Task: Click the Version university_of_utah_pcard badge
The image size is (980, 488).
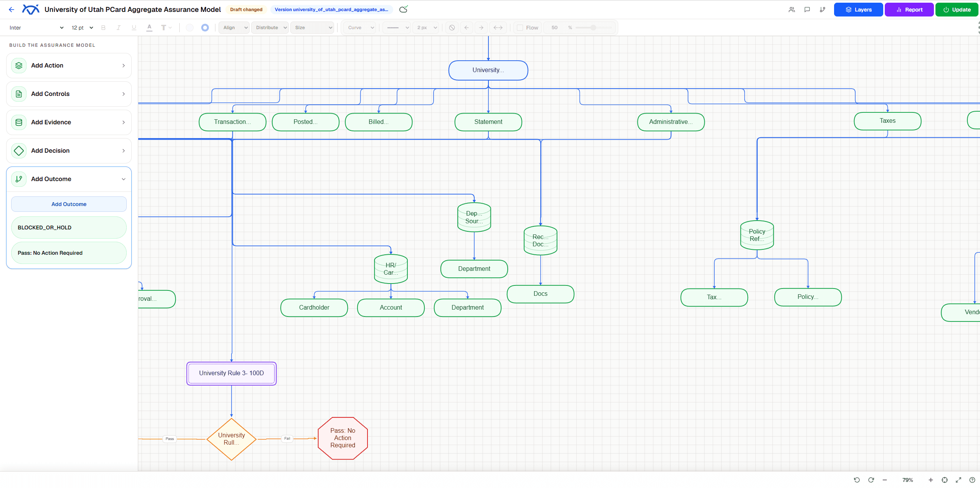Action: click(331, 10)
